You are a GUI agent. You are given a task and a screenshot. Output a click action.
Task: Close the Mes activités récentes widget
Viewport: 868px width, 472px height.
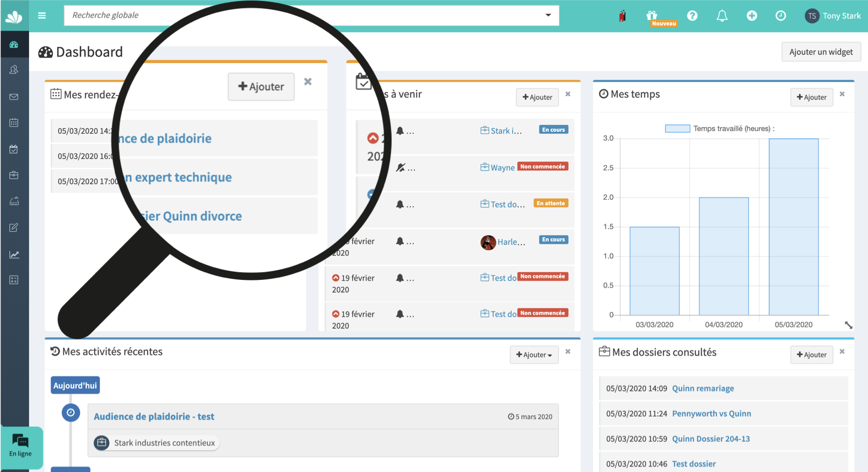568,351
